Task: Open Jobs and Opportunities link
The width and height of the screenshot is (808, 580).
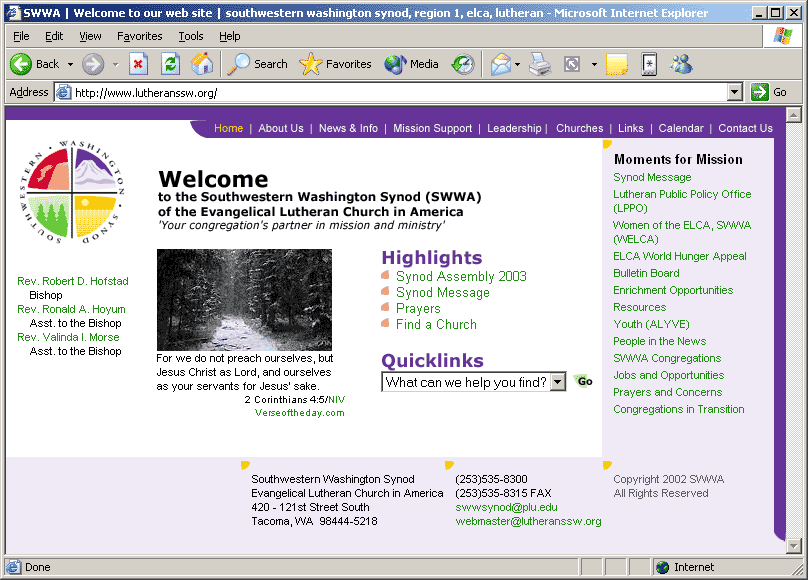Action: [x=668, y=375]
